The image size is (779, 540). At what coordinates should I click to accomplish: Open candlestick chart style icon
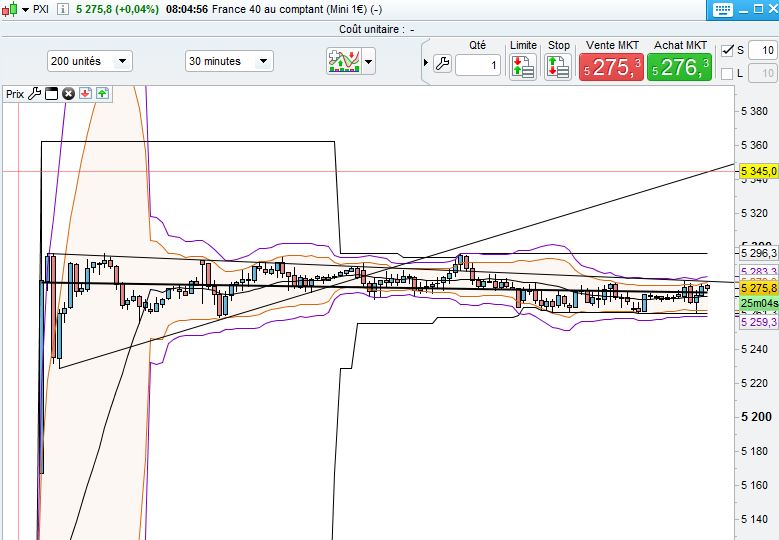[x=10, y=9]
